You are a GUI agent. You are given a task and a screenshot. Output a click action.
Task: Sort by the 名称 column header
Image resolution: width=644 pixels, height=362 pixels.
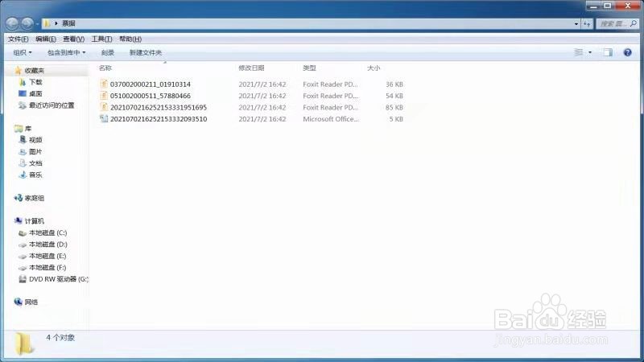pyautogui.click(x=105, y=68)
